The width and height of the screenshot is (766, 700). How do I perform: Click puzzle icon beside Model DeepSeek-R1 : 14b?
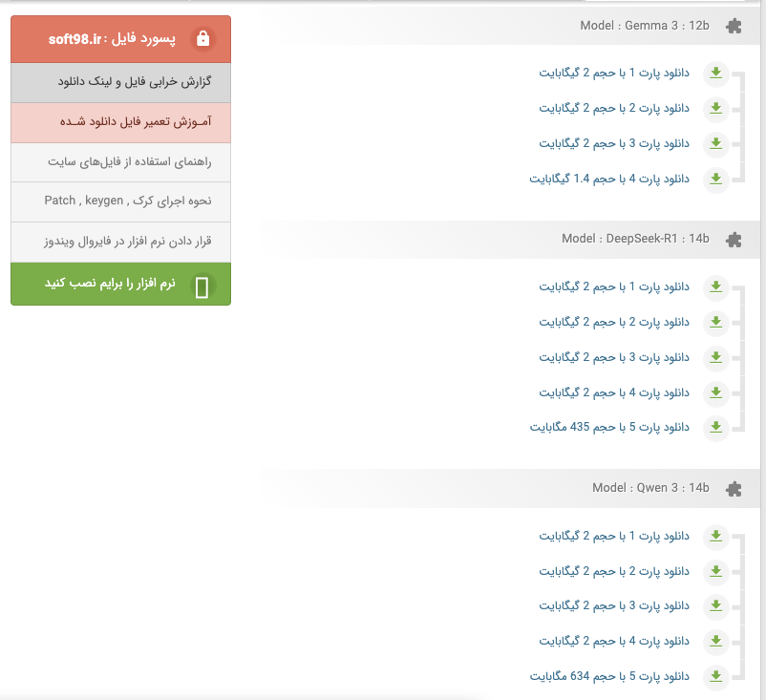click(x=733, y=240)
